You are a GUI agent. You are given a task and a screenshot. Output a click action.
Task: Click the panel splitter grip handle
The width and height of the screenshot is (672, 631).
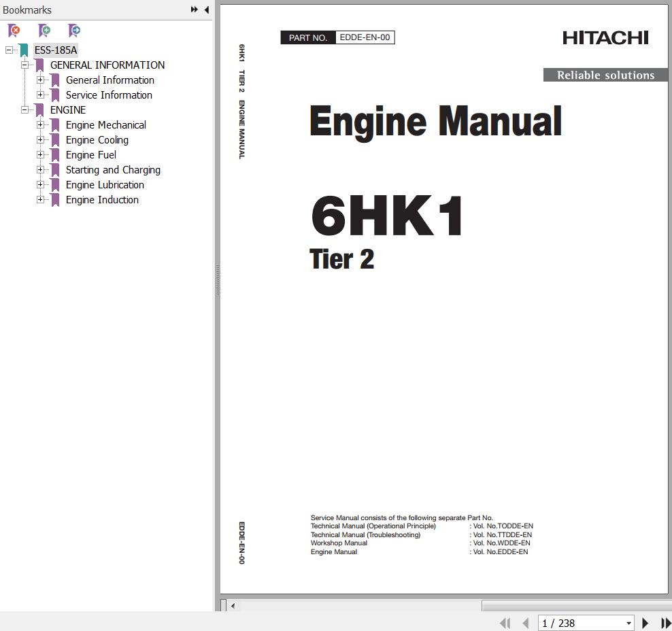218,279
